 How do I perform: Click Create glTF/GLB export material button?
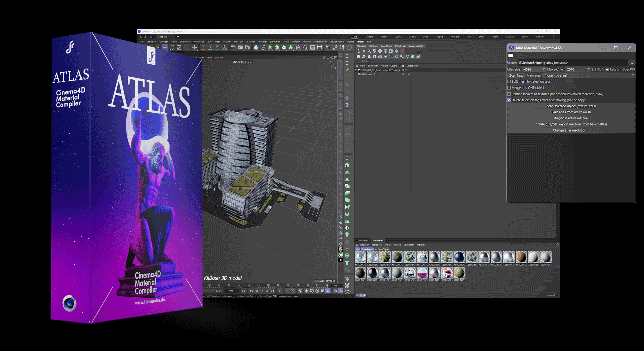tap(571, 124)
